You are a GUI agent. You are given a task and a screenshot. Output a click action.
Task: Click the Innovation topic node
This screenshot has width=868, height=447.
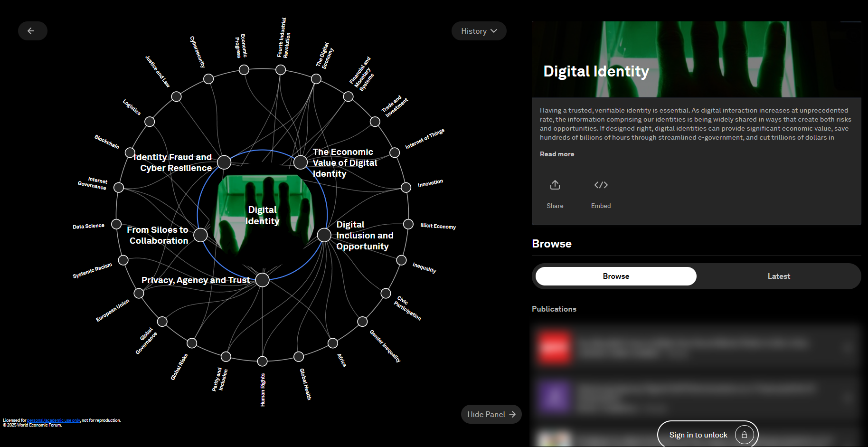[406, 187]
